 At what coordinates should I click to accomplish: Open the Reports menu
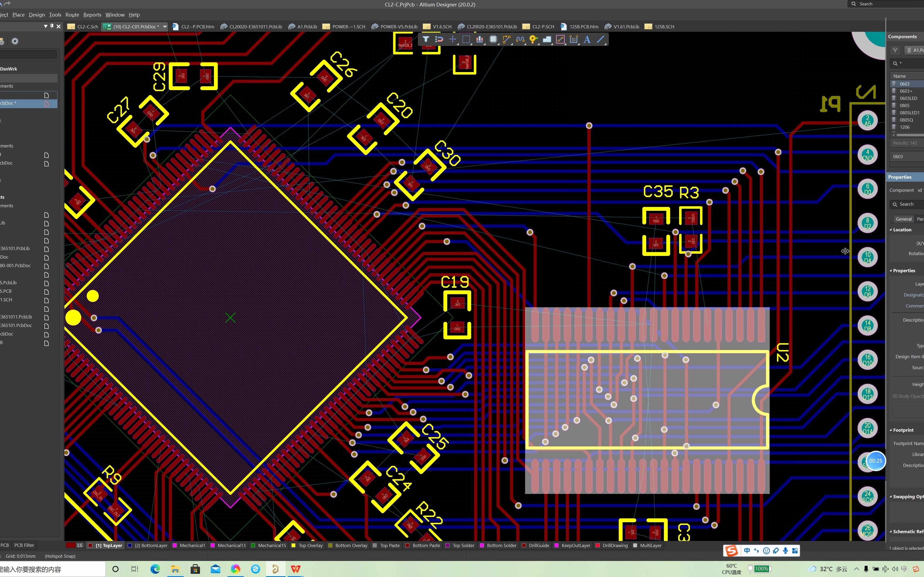92,15
